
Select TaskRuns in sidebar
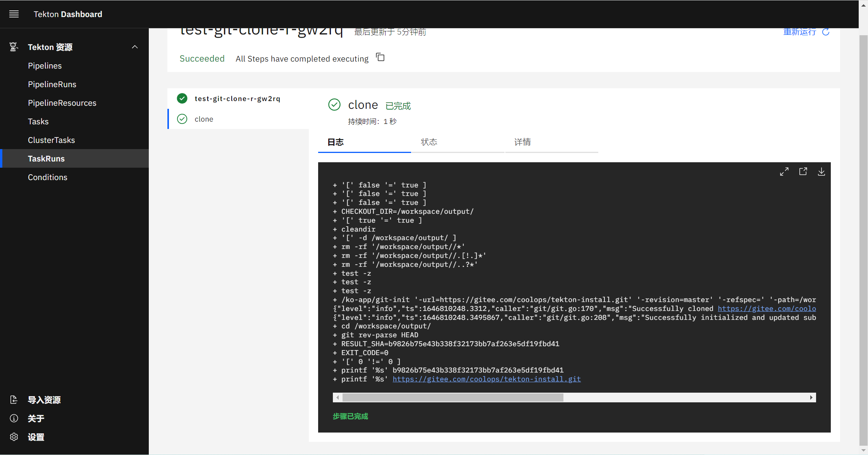click(x=74, y=159)
